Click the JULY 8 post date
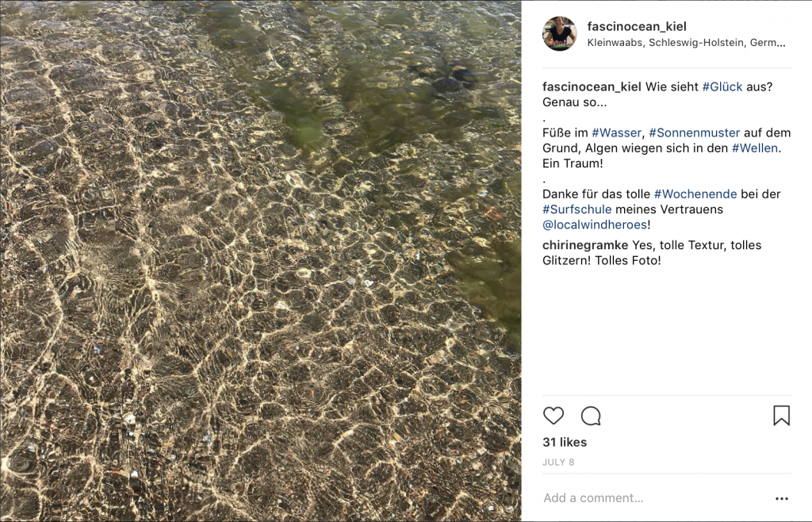 coord(558,462)
